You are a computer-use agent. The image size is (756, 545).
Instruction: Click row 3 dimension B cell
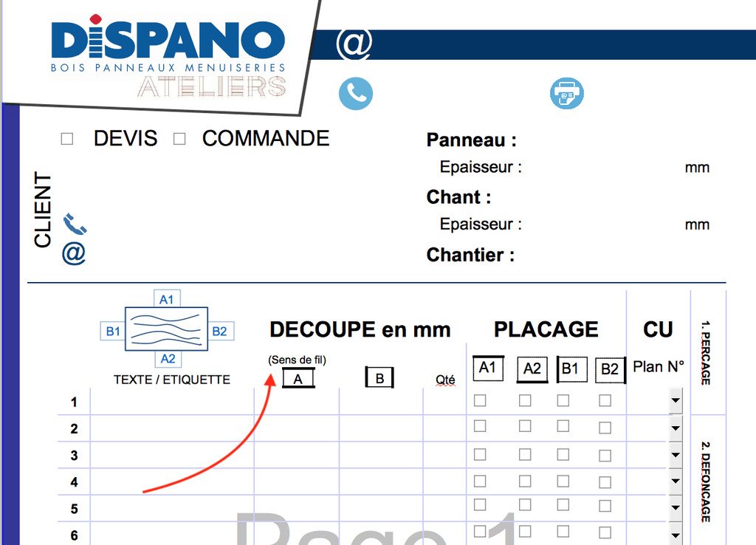coord(381,455)
